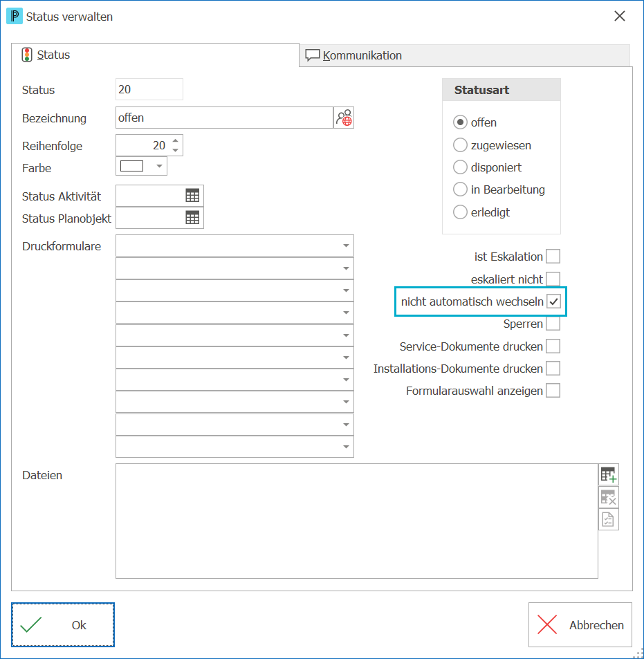Click the speech bubble Kommunikation icon
Viewport: 644px width, 659px height.
313,55
